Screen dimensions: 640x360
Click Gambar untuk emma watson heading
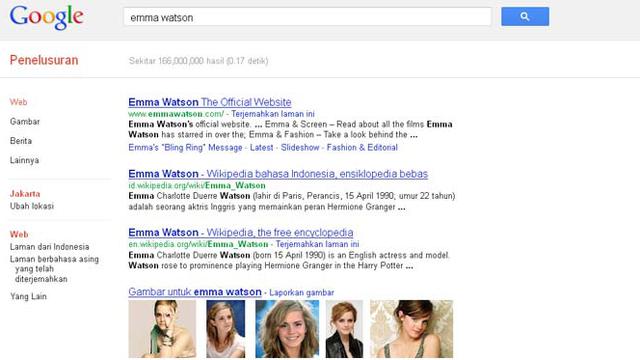(195, 292)
